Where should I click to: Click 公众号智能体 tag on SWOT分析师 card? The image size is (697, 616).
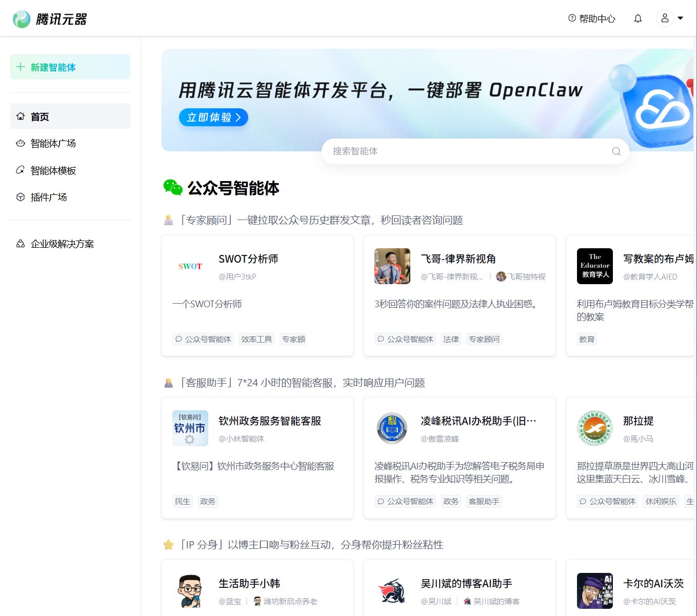[203, 339]
